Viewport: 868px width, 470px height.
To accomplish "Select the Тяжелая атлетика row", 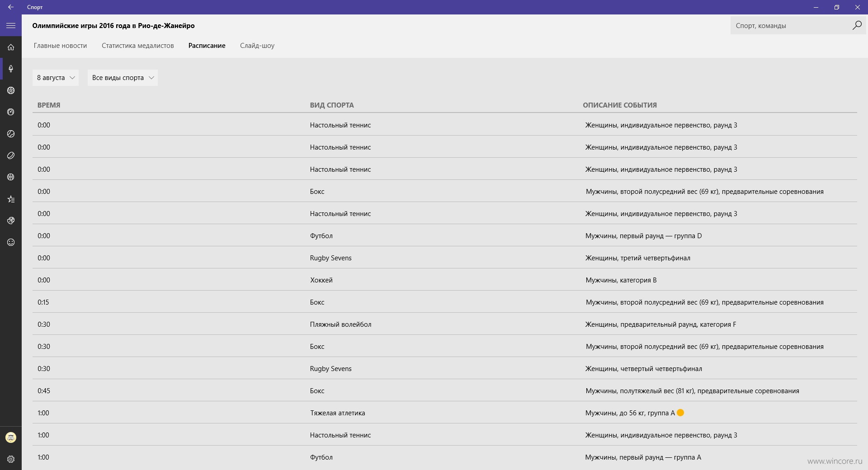I will click(445, 413).
